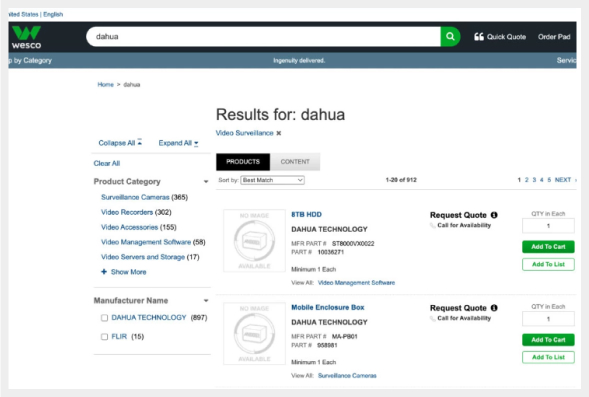Go to results page 5
589x397 pixels.
click(x=549, y=180)
